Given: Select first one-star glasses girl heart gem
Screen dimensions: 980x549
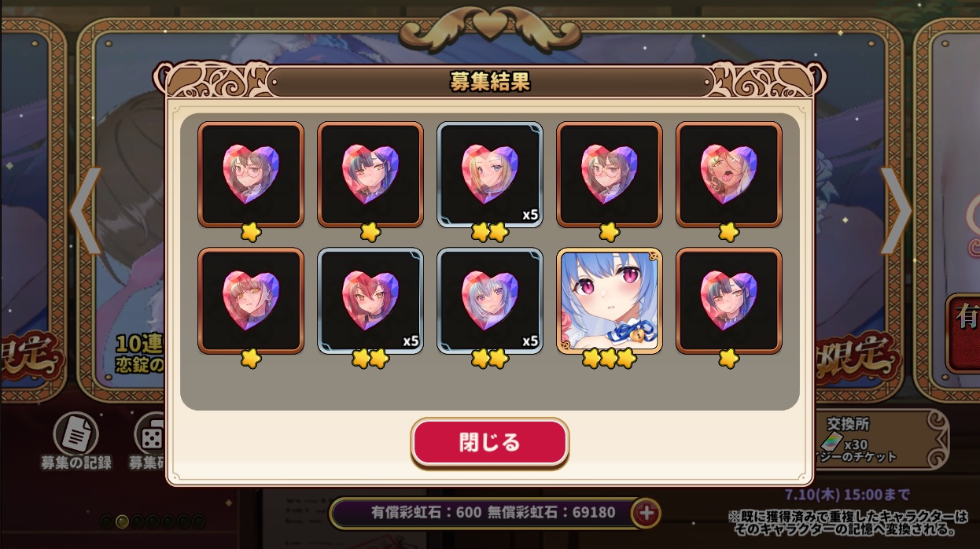Looking at the screenshot, I should [251, 175].
